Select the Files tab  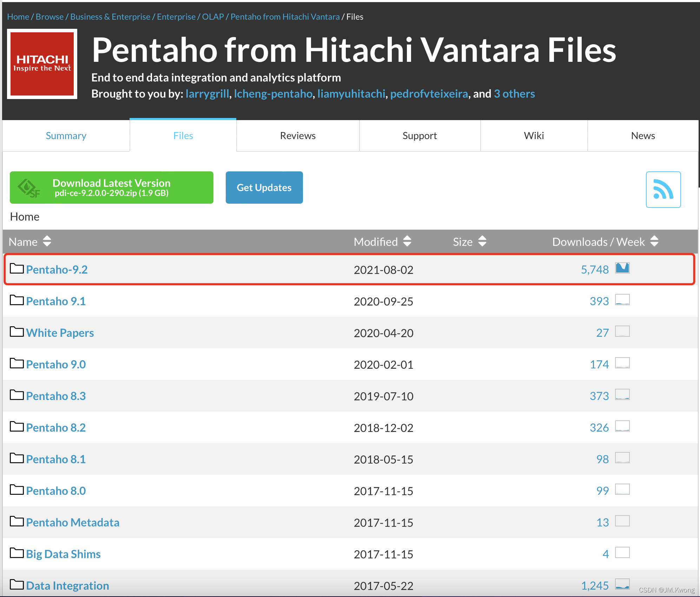[183, 136]
